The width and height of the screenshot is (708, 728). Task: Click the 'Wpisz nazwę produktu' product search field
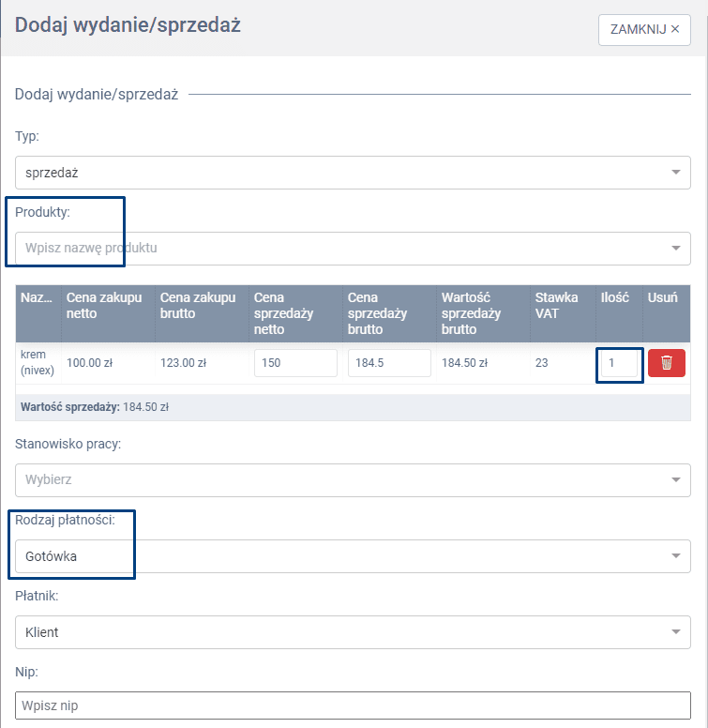click(x=353, y=249)
